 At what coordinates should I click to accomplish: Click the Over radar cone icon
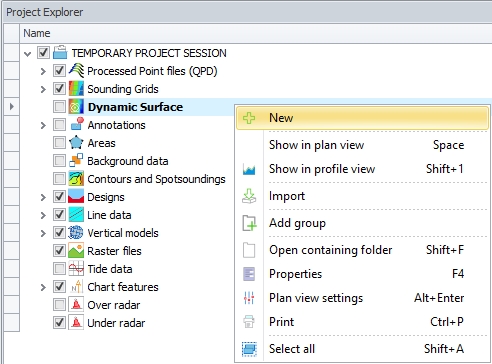pyautogui.click(x=76, y=305)
